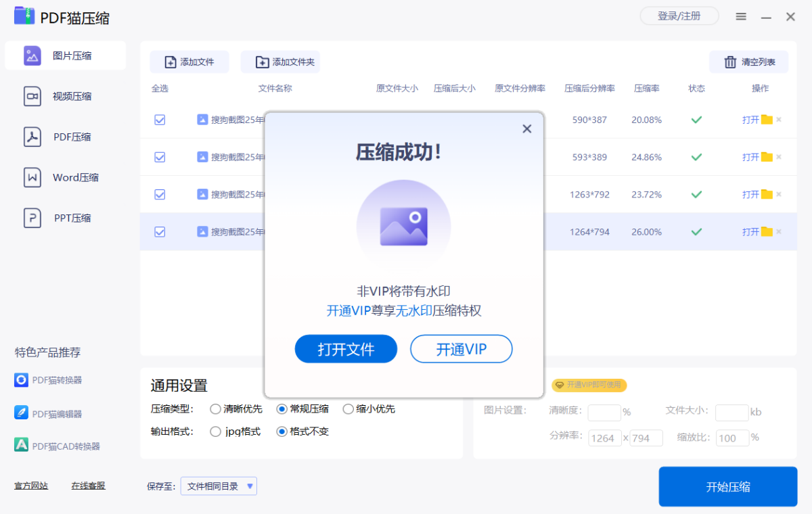Select 缩小优先 compression type
Image resolution: width=812 pixels, height=514 pixels.
click(x=348, y=409)
